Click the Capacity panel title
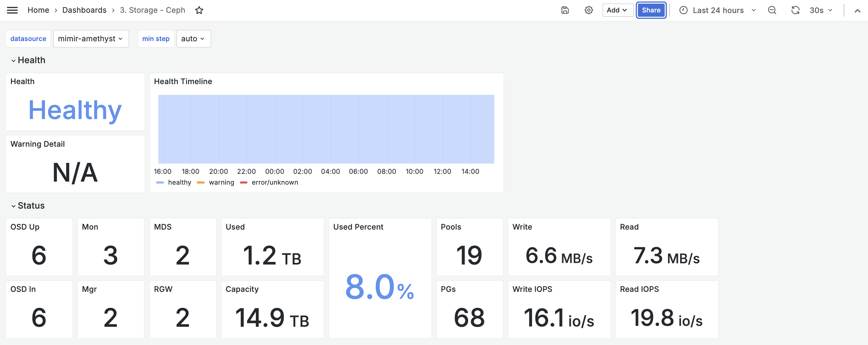This screenshot has width=868, height=345. coord(242,289)
